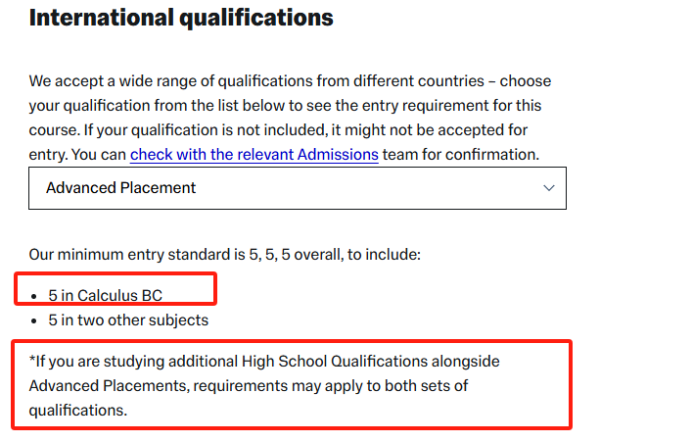Click the blank area right of dropdown label
This screenshot has height=442, width=693.
367,188
